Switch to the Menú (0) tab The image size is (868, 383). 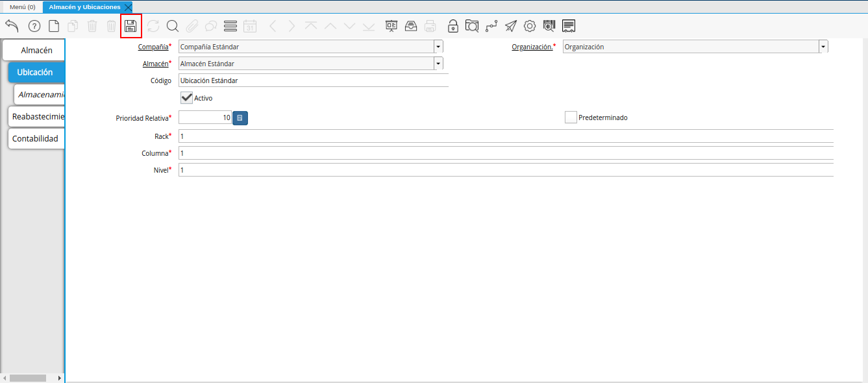click(22, 7)
